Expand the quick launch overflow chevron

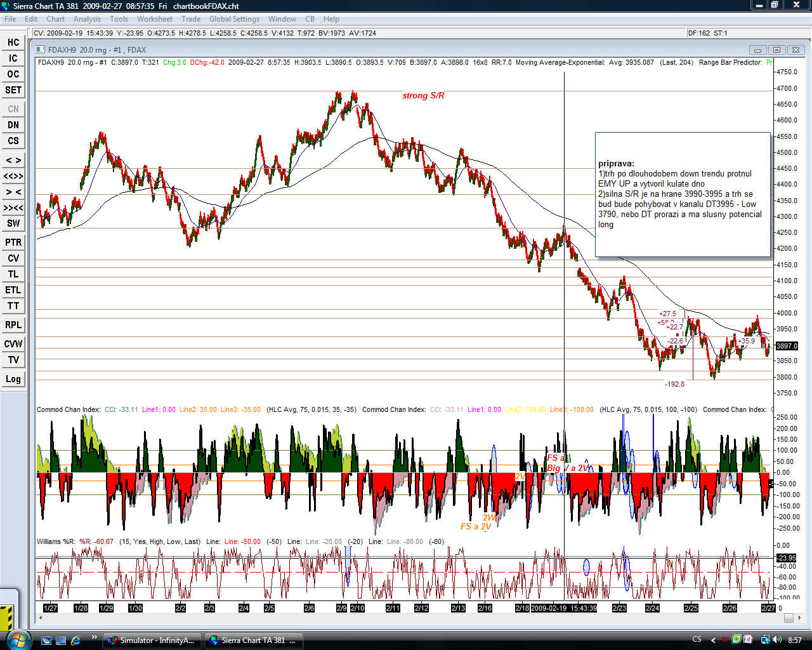(95, 637)
